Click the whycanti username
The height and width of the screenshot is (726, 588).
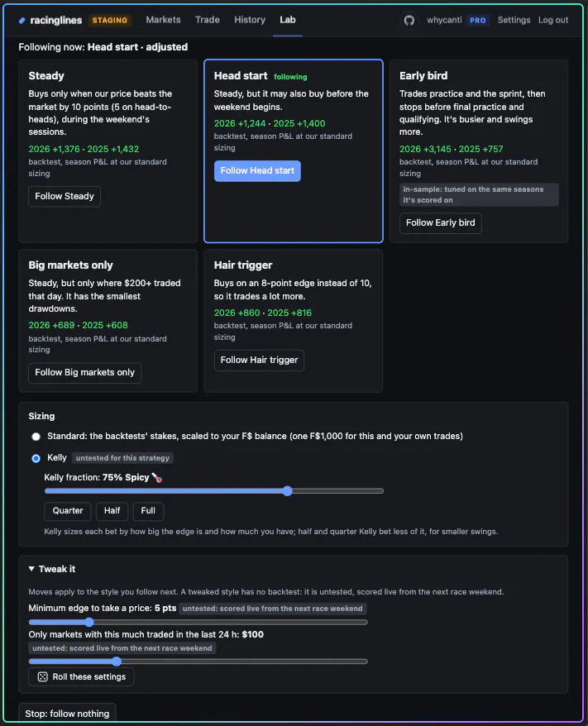(x=444, y=20)
